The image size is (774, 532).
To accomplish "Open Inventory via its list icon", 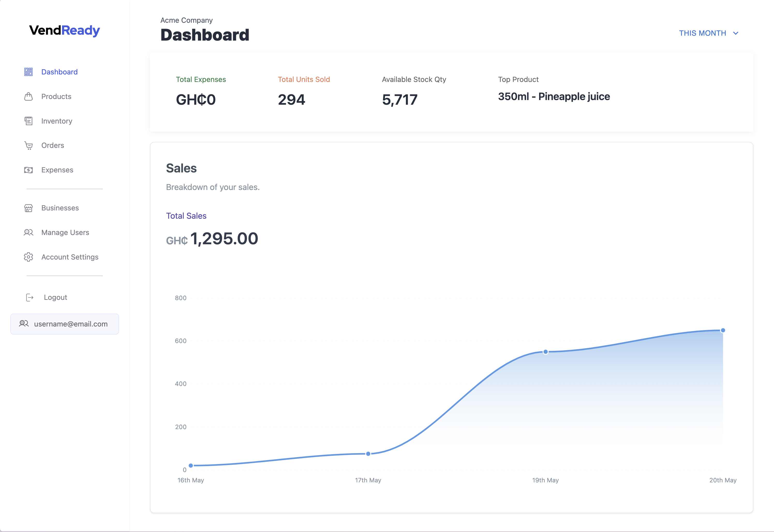I will point(28,121).
